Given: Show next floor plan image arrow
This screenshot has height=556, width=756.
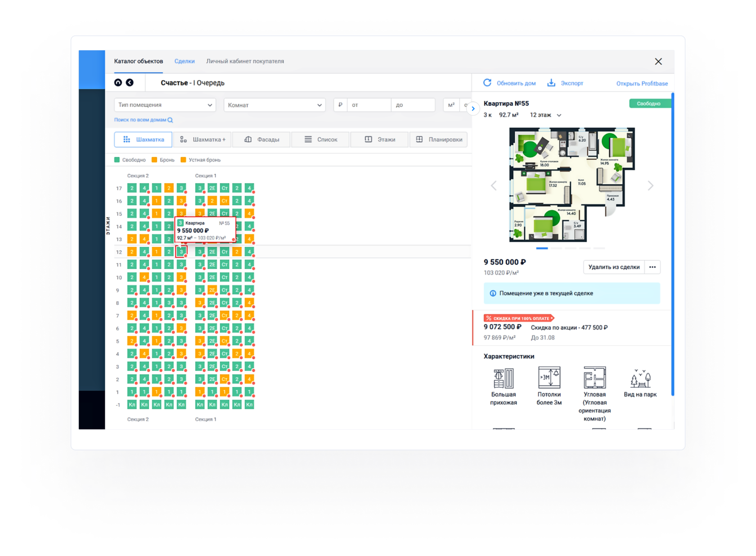Looking at the screenshot, I should point(650,185).
